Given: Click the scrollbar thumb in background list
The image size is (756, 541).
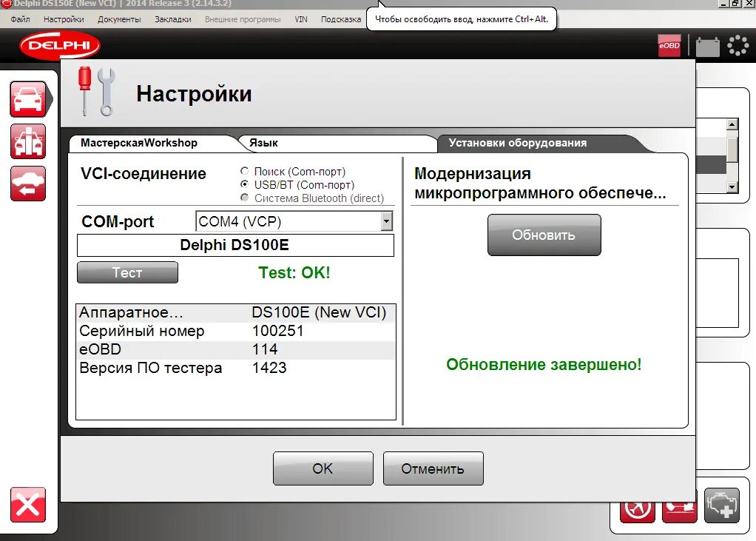Looking at the screenshot, I should pos(732,150).
